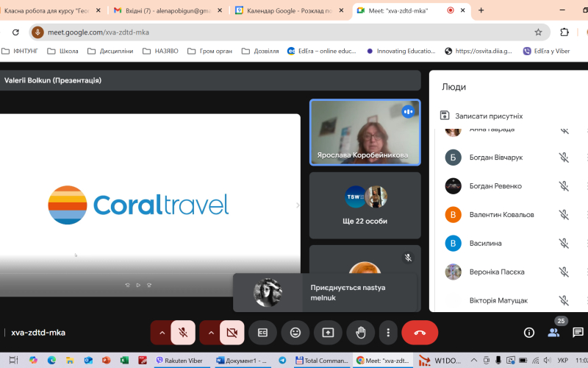Open ІФНТУНГ bookmarks folder
Viewport: 588px width, 368px height.
tap(20, 51)
